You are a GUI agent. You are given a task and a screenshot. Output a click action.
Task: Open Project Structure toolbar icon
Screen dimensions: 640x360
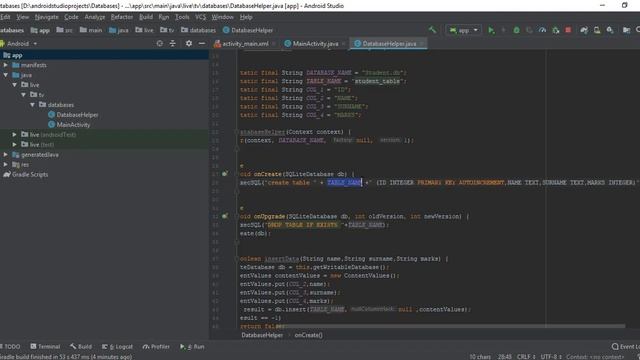[x=627, y=30]
